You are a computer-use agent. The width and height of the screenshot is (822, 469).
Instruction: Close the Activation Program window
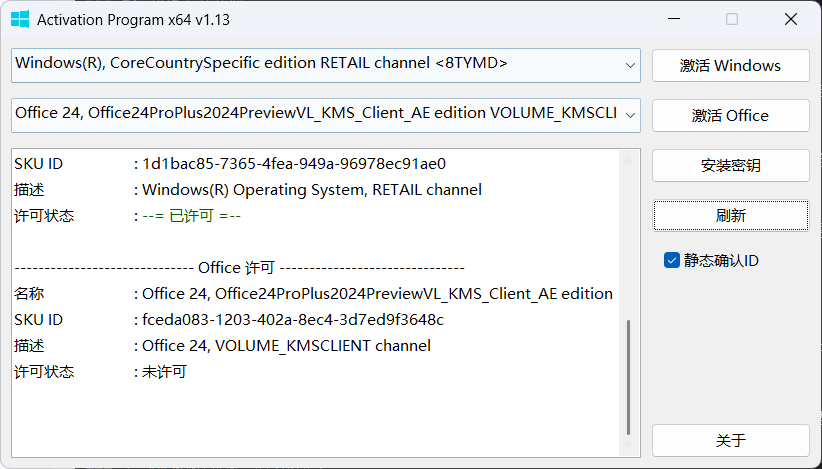pos(791,19)
